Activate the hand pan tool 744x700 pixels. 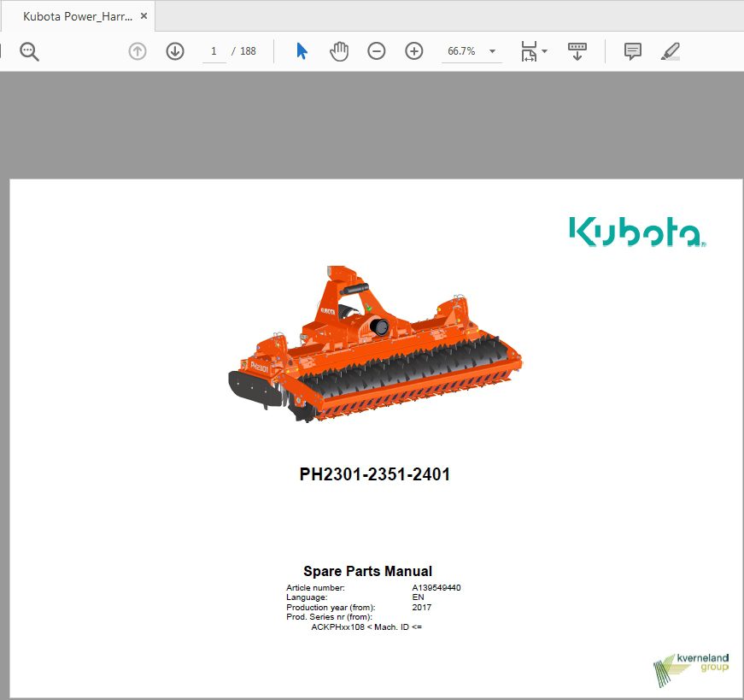pos(339,51)
